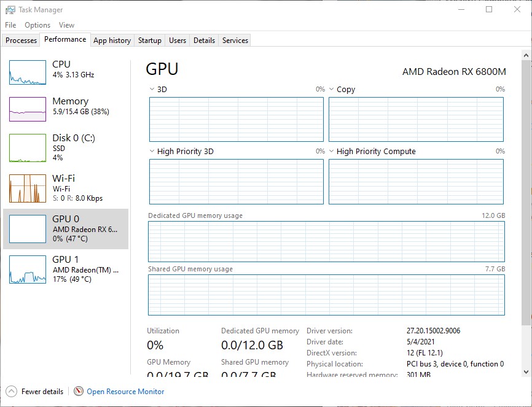Open the Copy graph engine dropdown
The width and height of the screenshot is (532, 407).
coord(332,90)
